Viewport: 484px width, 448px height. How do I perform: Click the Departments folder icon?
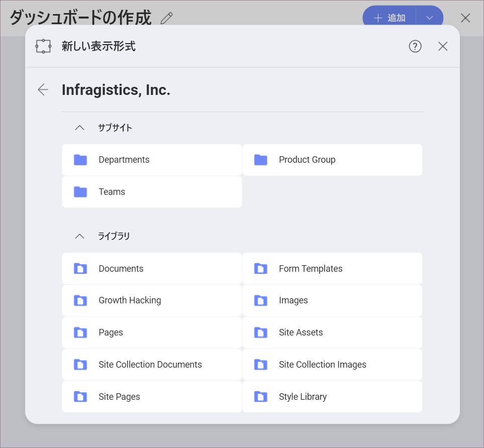(80, 160)
